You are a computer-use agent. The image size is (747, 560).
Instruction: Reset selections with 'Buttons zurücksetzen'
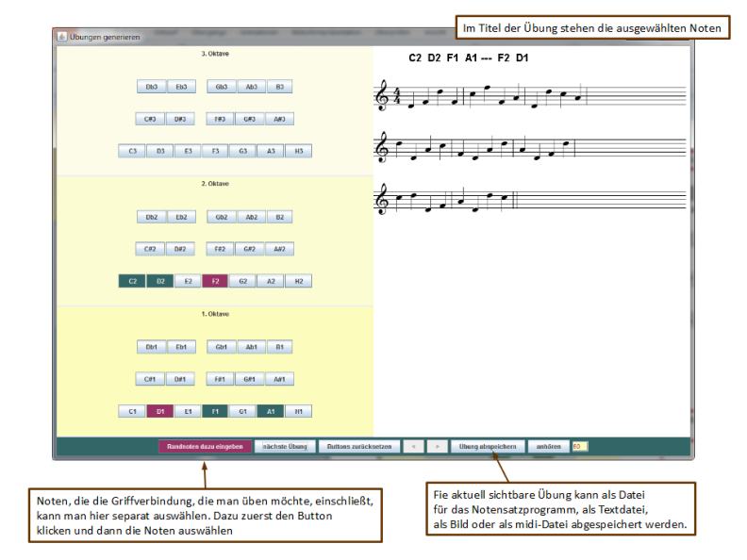coord(358,447)
